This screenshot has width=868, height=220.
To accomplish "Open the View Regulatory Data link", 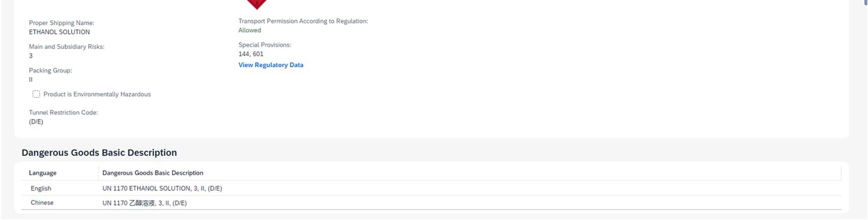I will pos(271,65).
